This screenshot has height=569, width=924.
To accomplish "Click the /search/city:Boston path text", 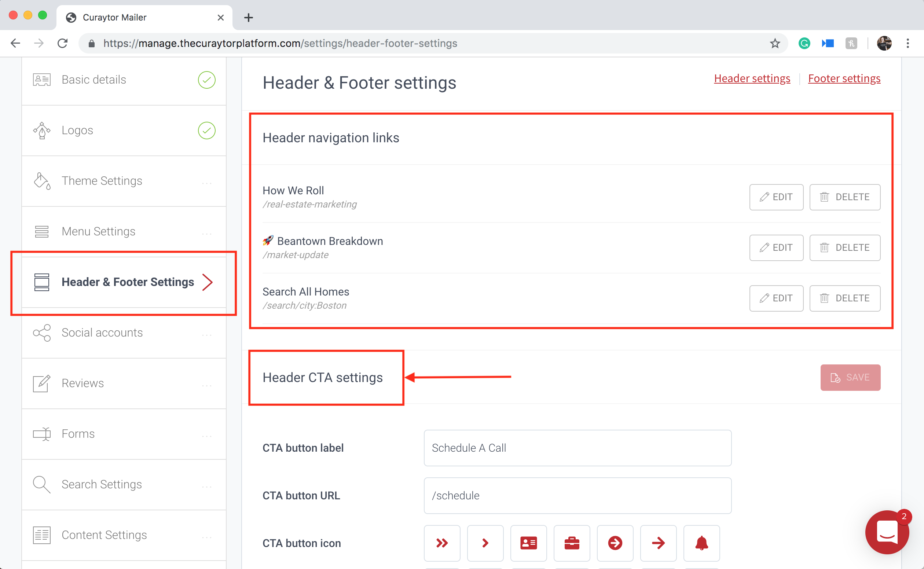I will coord(304,305).
